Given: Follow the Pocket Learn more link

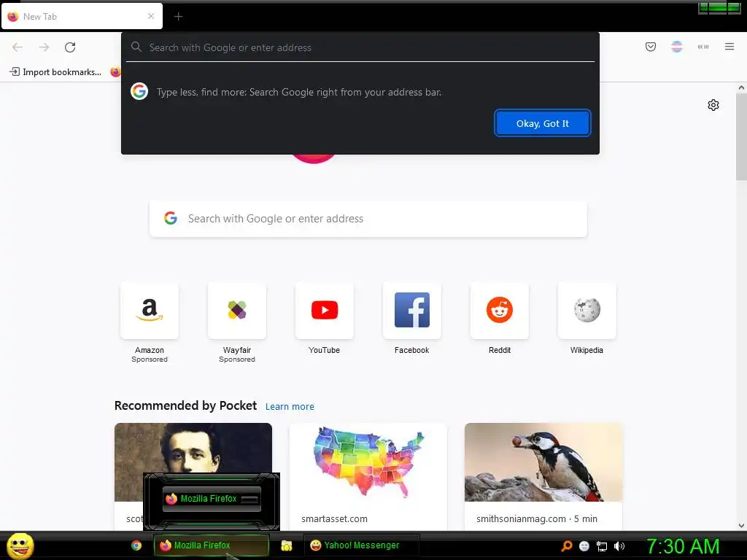Looking at the screenshot, I should point(290,407).
